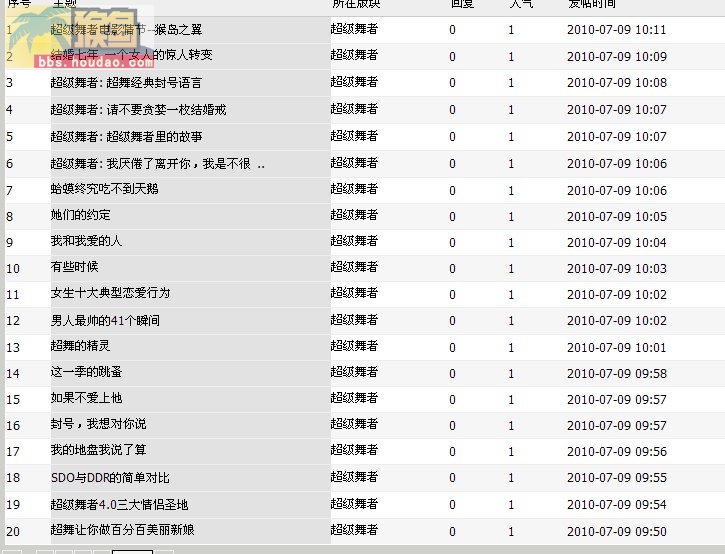Click the topic 我和我爱的人
Screen dimensions: 725x554
pyautogui.click(x=86, y=240)
